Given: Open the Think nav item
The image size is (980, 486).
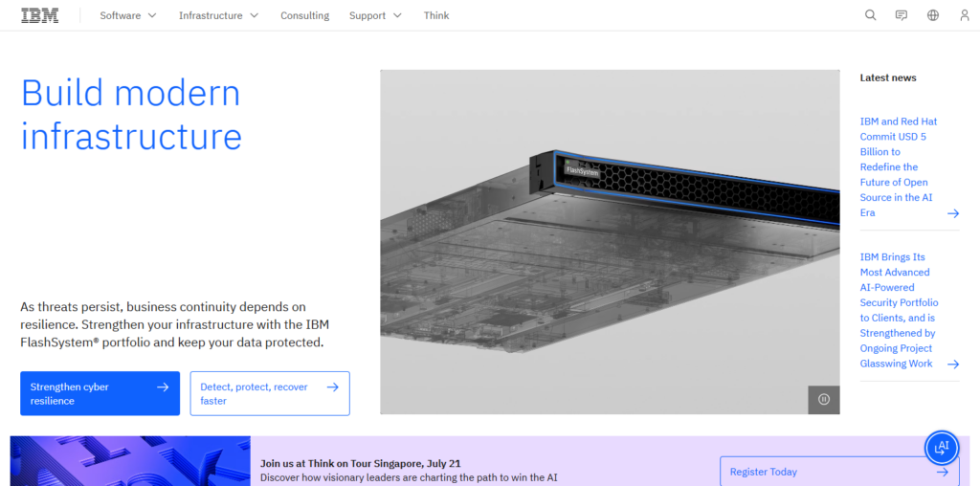Looking at the screenshot, I should [x=436, y=15].
